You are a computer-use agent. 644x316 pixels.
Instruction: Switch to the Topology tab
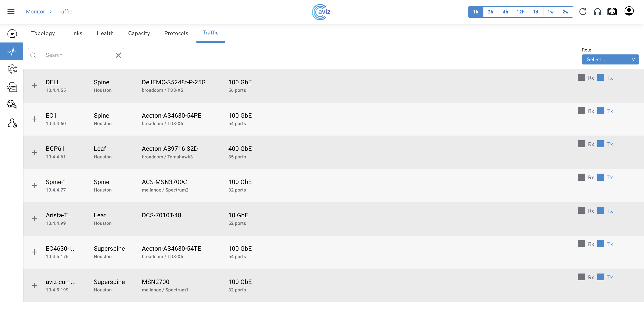(43, 33)
